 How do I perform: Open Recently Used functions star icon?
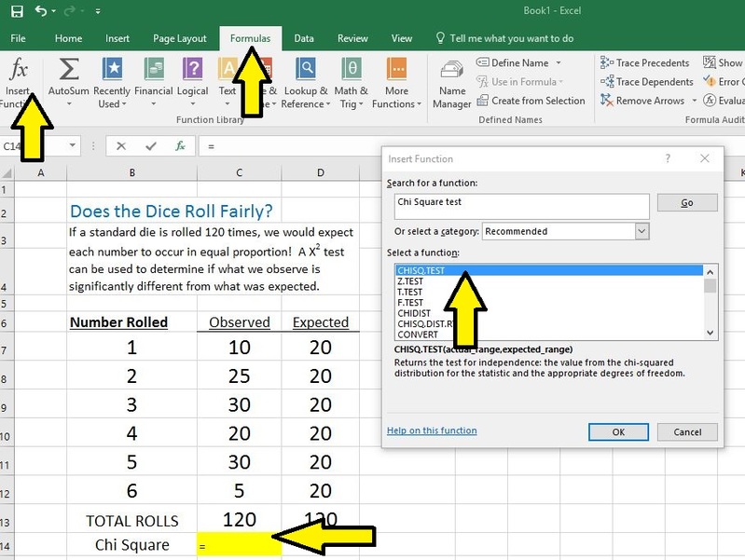pyautogui.click(x=112, y=71)
